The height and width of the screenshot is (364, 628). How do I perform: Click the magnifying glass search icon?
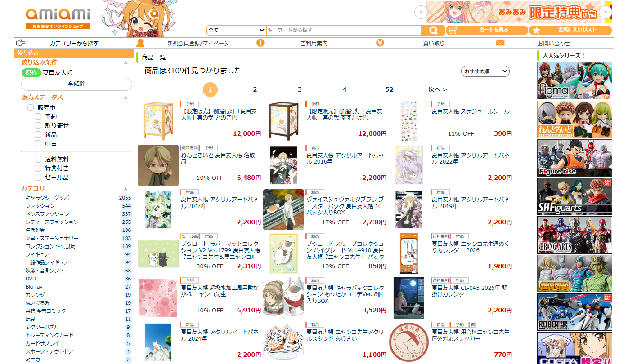433,30
